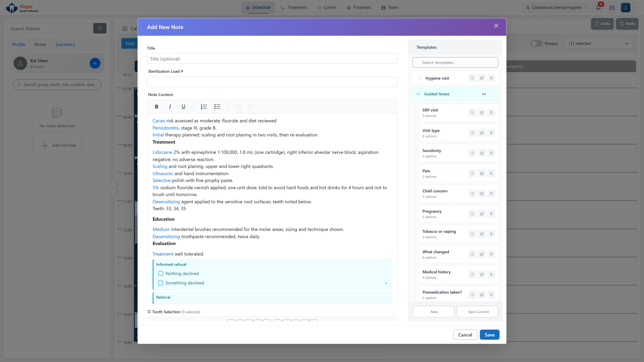Toggle italic formatting in note toolbar
This screenshot has width=644, height=362.
pyautogui.click(x=170, y=107)
